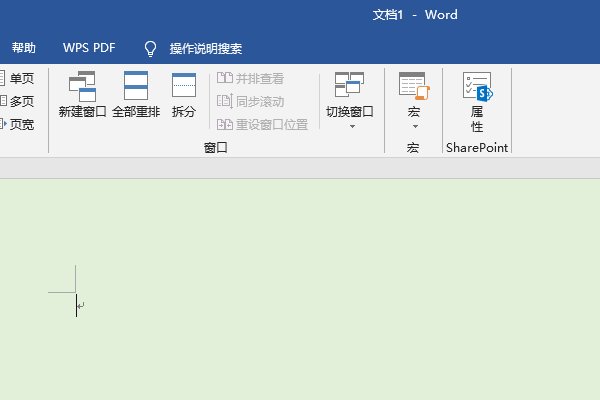600x400 pixels.
Task: Expand the 宏 dropdown arrow
Action: [x=415, y=126]
